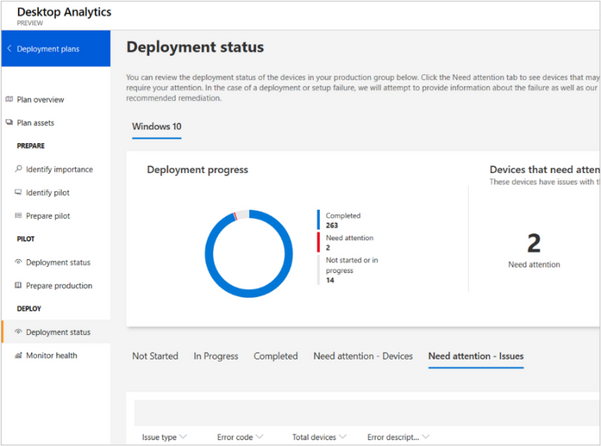Switch to the Completed tab
This screenshot has width=601, height=446.
coord(276,356)
